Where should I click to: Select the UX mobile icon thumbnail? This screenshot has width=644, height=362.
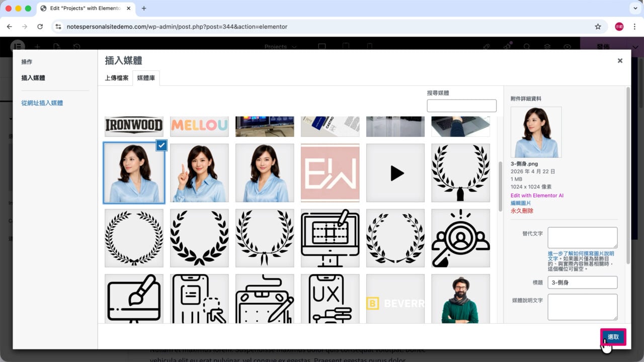[330, 299]
